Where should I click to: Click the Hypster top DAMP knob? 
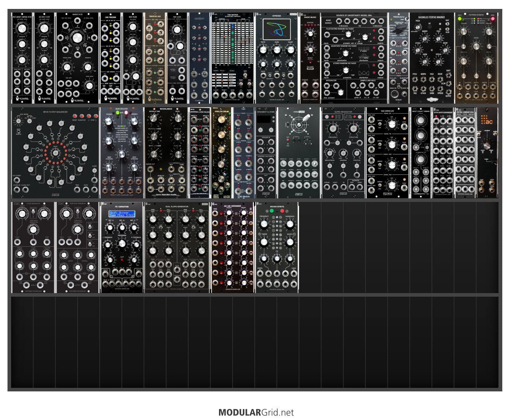pos(290,50)
